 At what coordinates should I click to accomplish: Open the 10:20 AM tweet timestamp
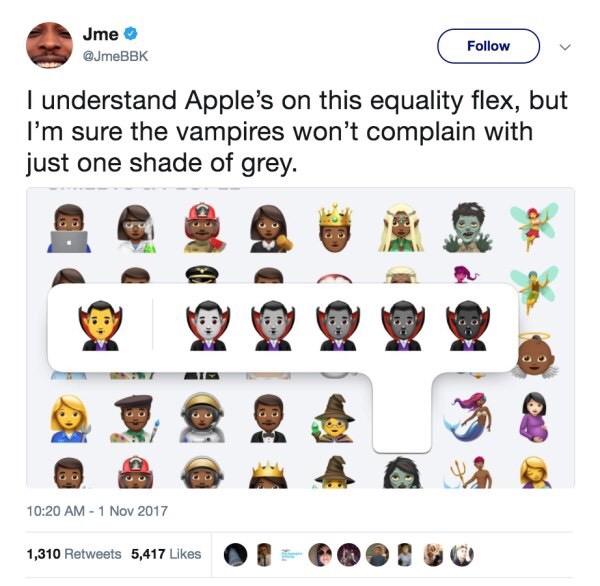97,511
